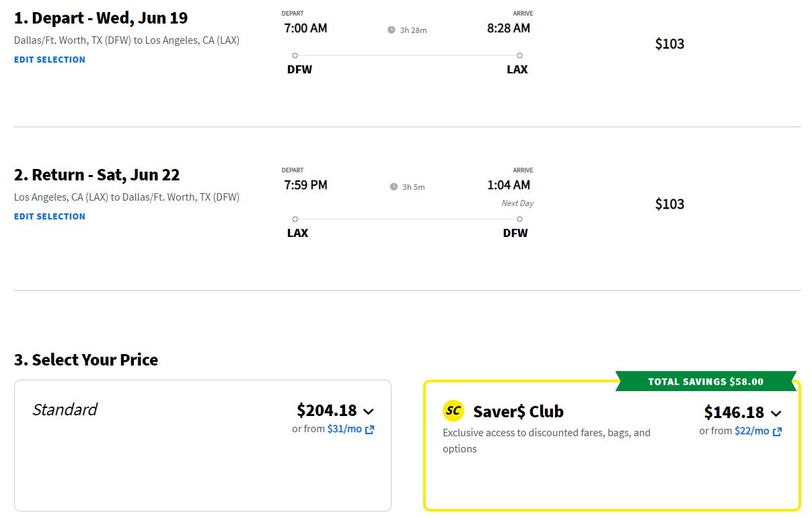
Task: Open external link icon next to $31/mo
Action: [369, 429]
